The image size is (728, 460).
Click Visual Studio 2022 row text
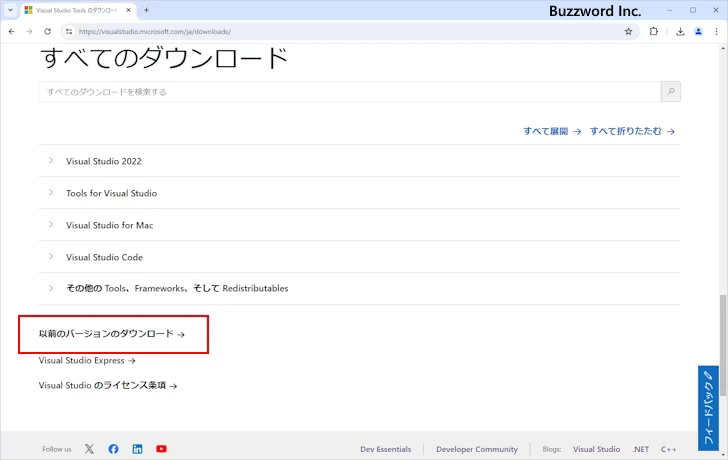pyautogui.click(x=104, y=161)
